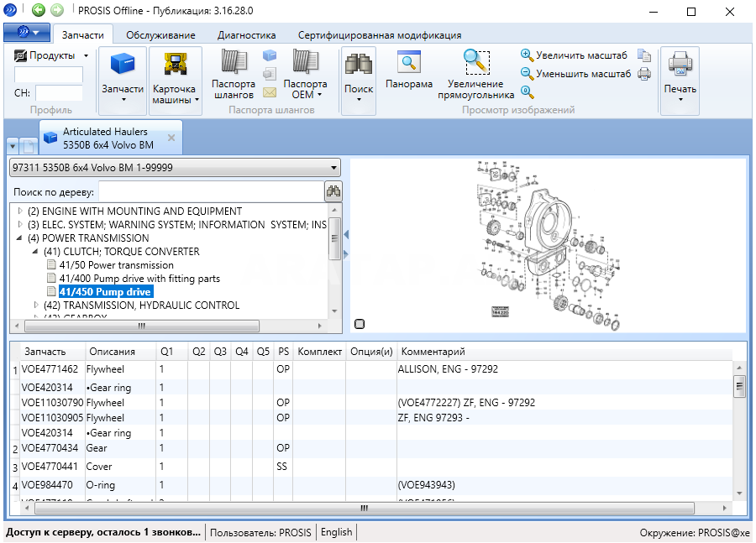
Task: Collapse (4) POWER TRANSMISSION node
Action: 19,238
